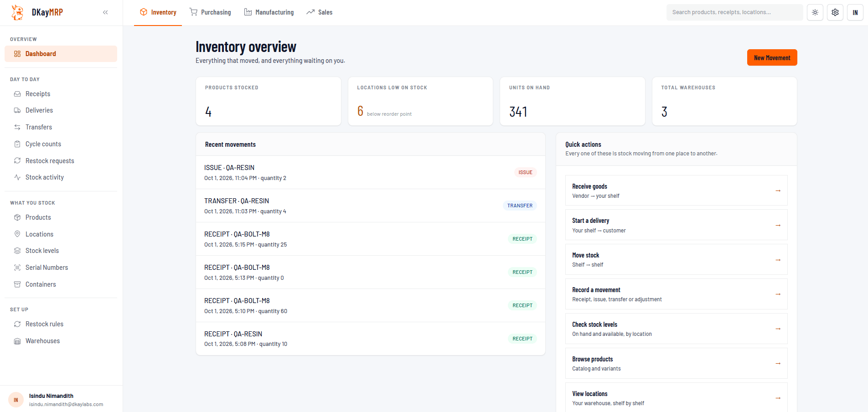Click the Stock levels layers icon
The image size is (868, 412).
(17, 251)
